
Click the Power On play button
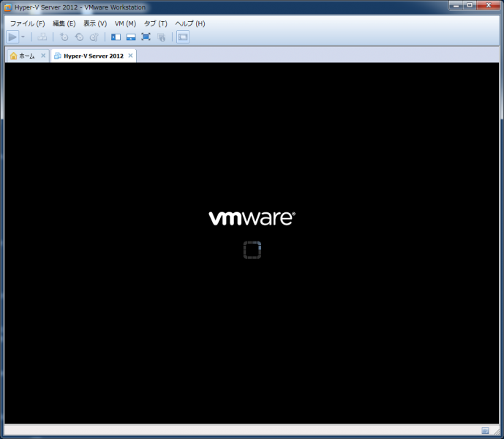pyautogui.click(x=12, y=37)
